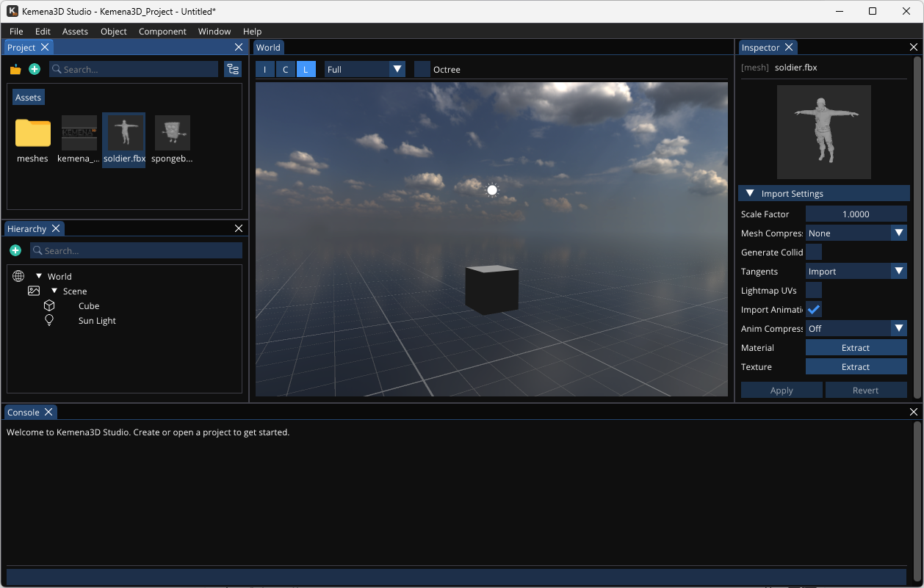Image resolution: width=924 pixels, height=588 pixels.
Task: Click the green add asset button in Project
Action: click(x=35, y=69)
